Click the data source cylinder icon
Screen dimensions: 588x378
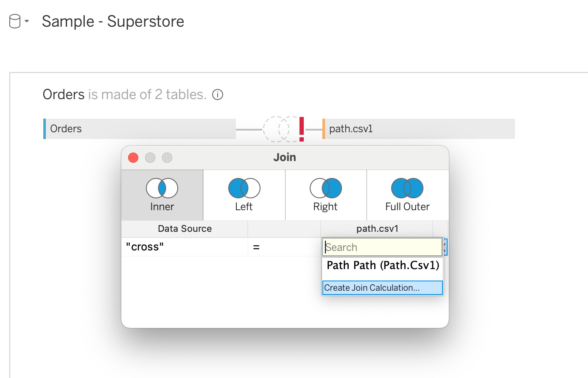[x=15, y=21]
